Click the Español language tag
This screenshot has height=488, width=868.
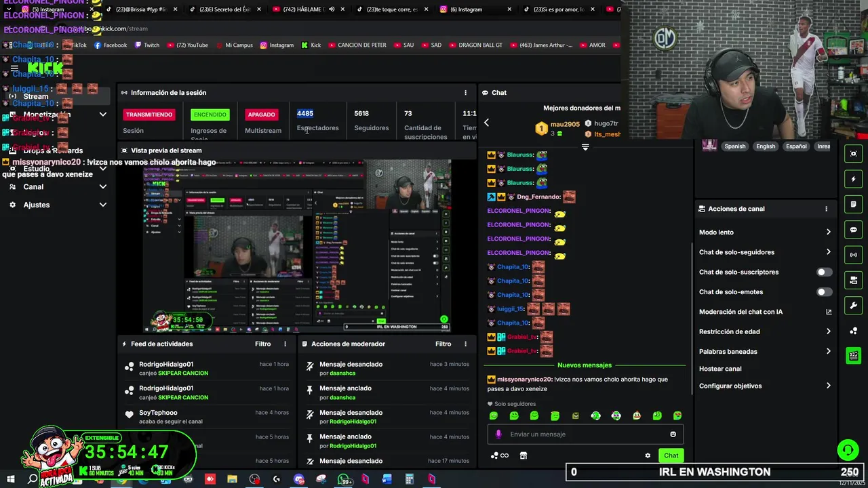pos(796,146)
